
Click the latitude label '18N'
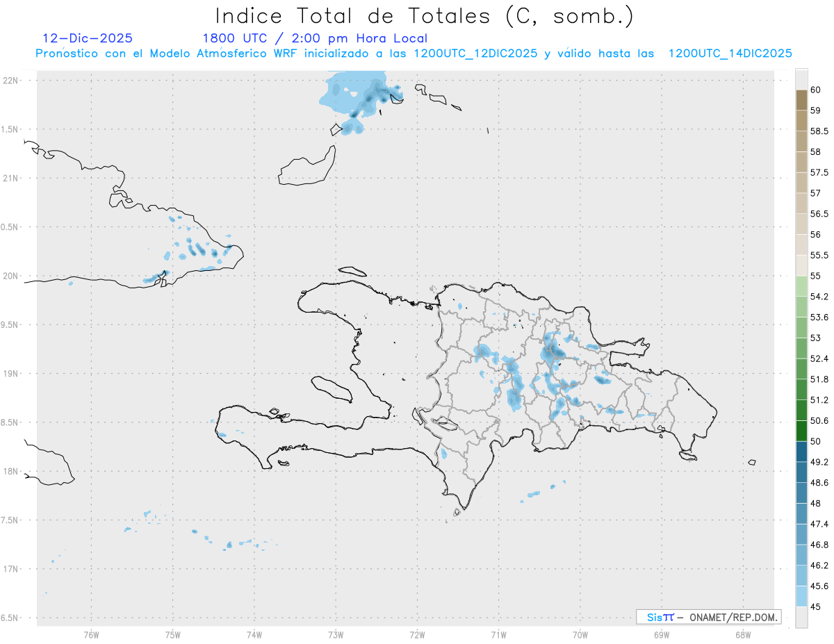click(x=11, y=471)
